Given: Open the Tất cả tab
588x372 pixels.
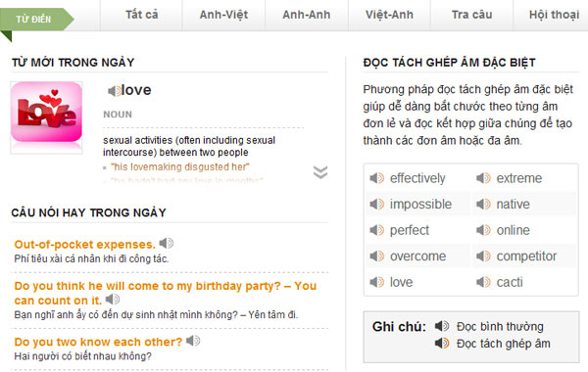Looking at the screenshot, I should (141, 15).
